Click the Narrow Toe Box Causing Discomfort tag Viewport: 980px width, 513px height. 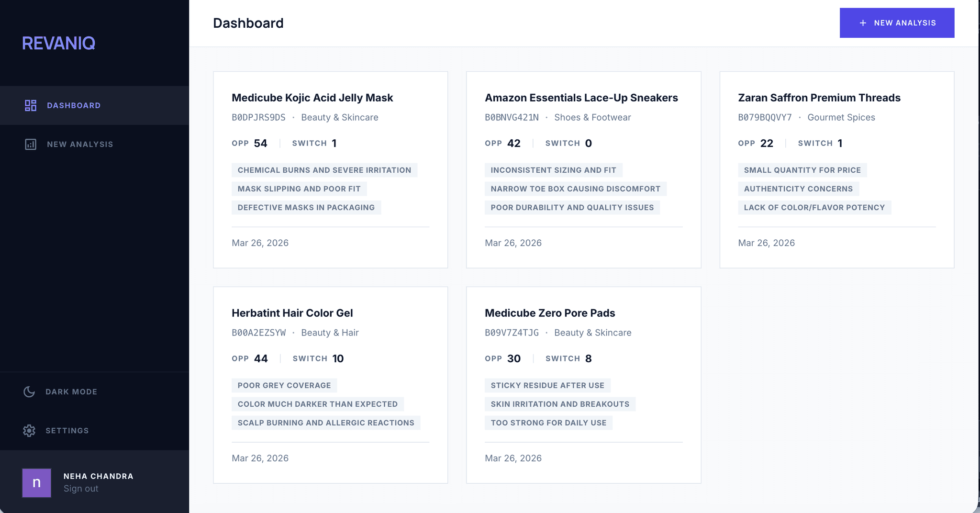coord(576,189)
